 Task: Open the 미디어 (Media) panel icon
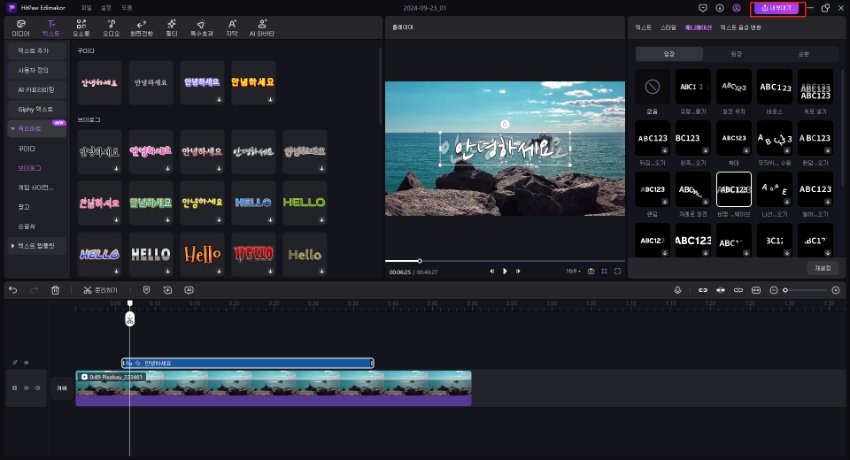click(x=20, y=27)
